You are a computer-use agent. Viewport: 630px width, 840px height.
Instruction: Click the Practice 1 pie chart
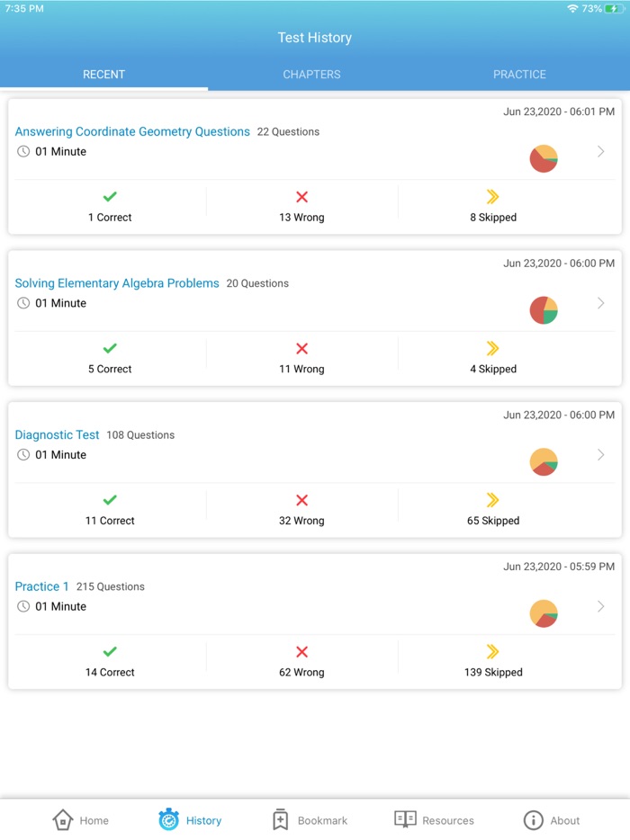coord(544,613)
